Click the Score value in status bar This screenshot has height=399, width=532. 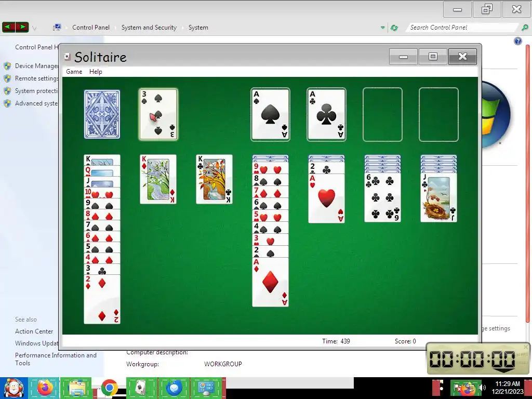tap(414, 341)
